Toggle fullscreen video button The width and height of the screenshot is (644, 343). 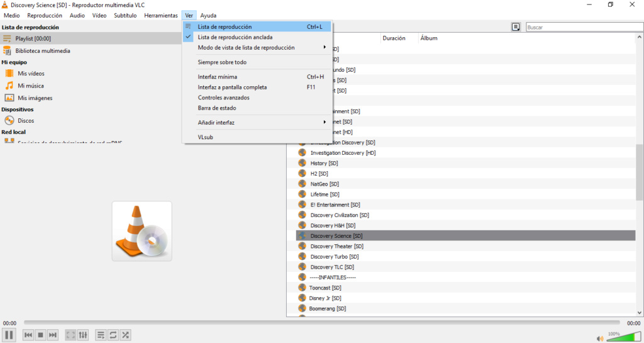(71, 335)
